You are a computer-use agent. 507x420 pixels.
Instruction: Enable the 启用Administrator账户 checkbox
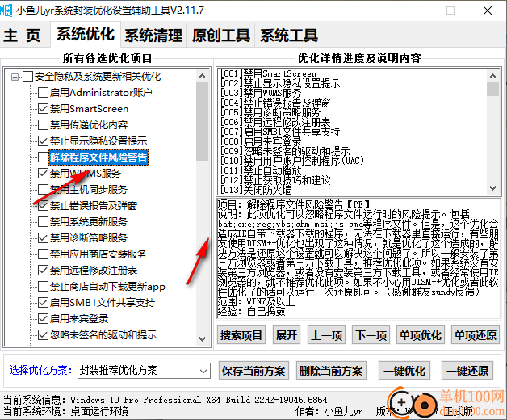(43, 93)
